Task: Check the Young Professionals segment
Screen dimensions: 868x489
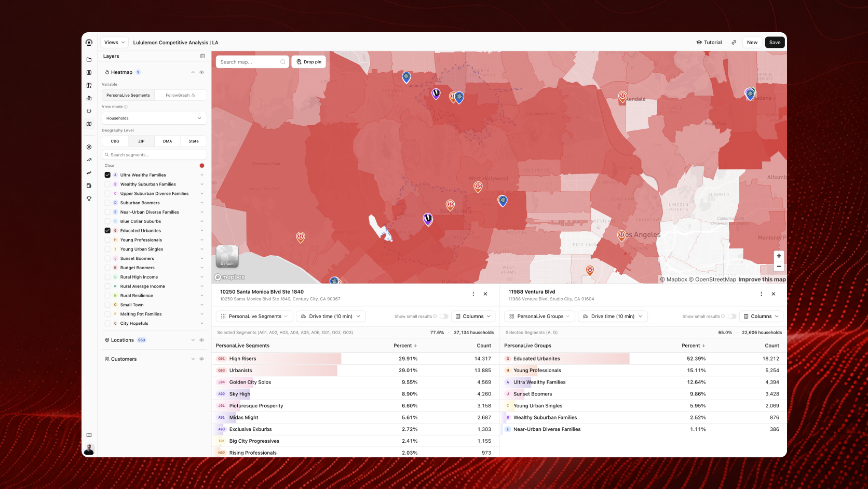Action: tap(107, 240)
